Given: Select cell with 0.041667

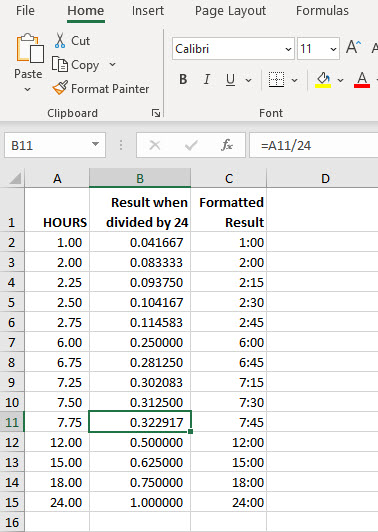Looking at the screenshot, I should [x=140, y=242].
